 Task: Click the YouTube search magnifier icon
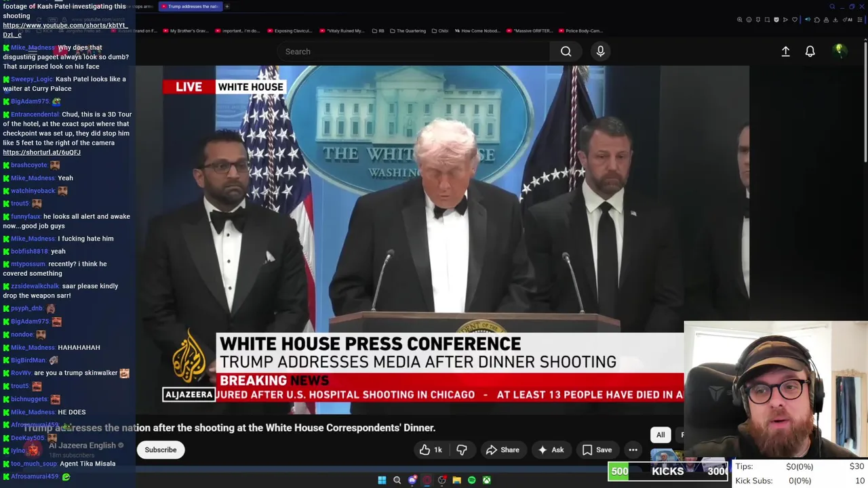tap(566, 52)
